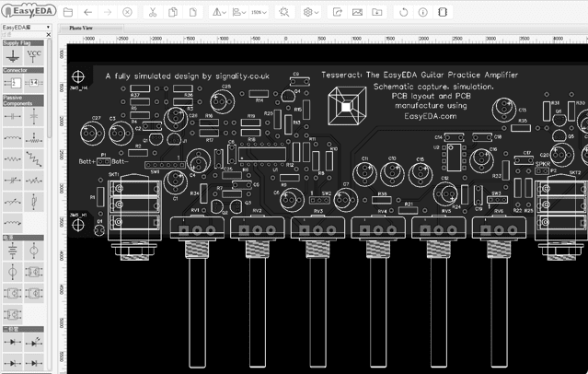Switch to the Photo View tab
This screenshot has width=588, height=374.
tap(82, 28)
